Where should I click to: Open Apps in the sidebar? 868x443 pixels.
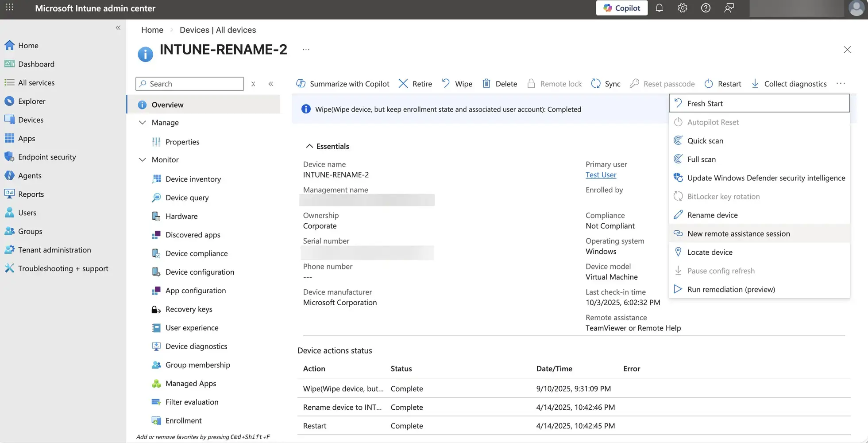coord(26,138)
